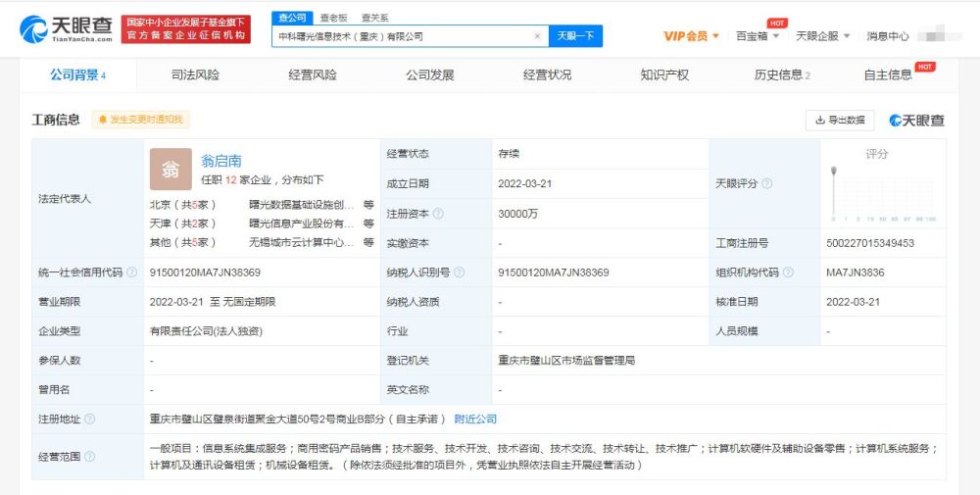The image size is (980, 495).
Task: Open help icon next to 纳税人识别号
Action: (460, 272)
